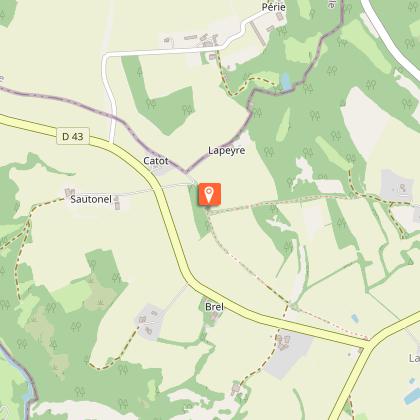420x420 pixels.
Task: Click the D 43 road shield
Action: [73, 136]
